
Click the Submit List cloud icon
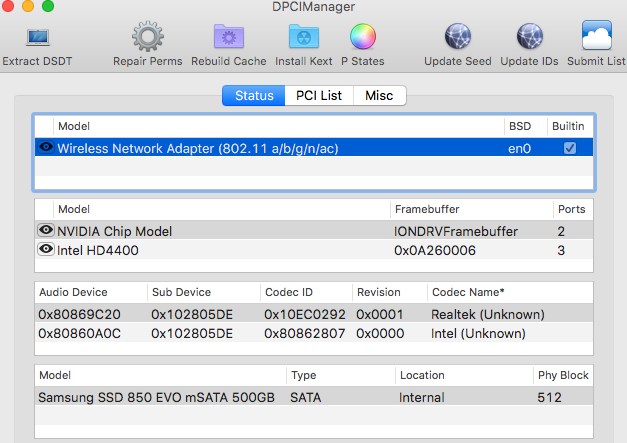pyautogui.click(x=596, y=37)
